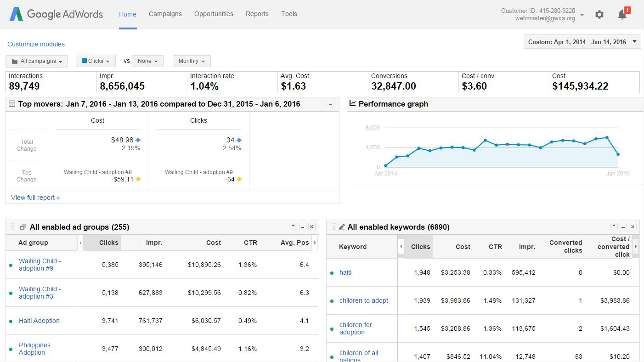Screen dimensions: 644x362
Task: Open the Clicks metric dropdown
Action: [96, 61]
